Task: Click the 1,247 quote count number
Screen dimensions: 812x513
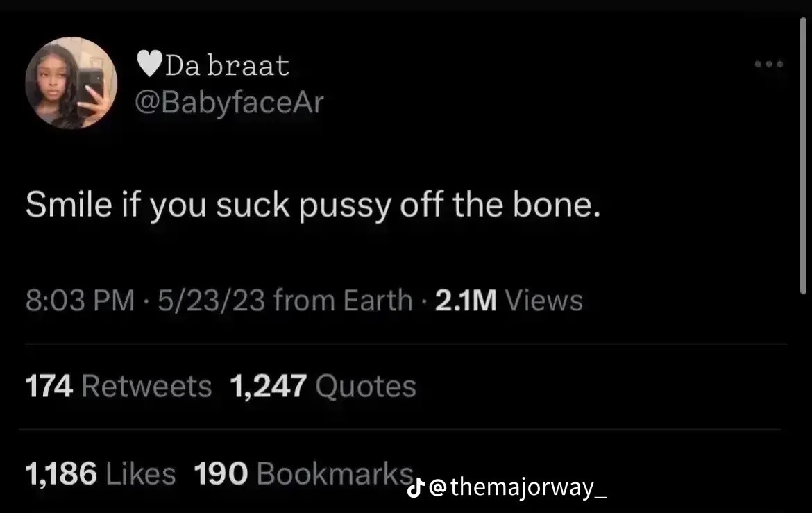Action: (x=267, y=386)
